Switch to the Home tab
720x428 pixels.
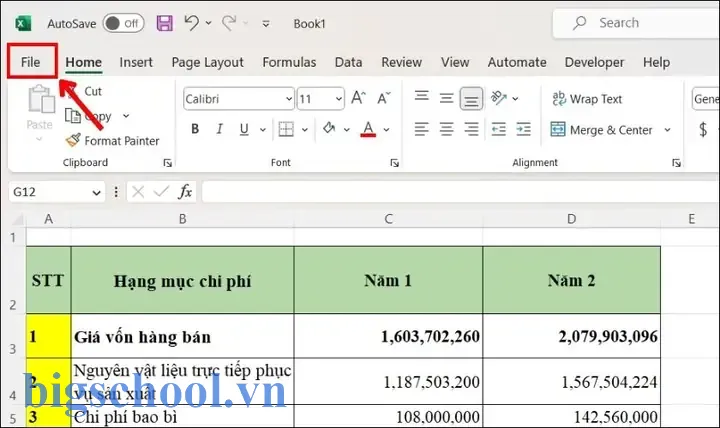84,62
